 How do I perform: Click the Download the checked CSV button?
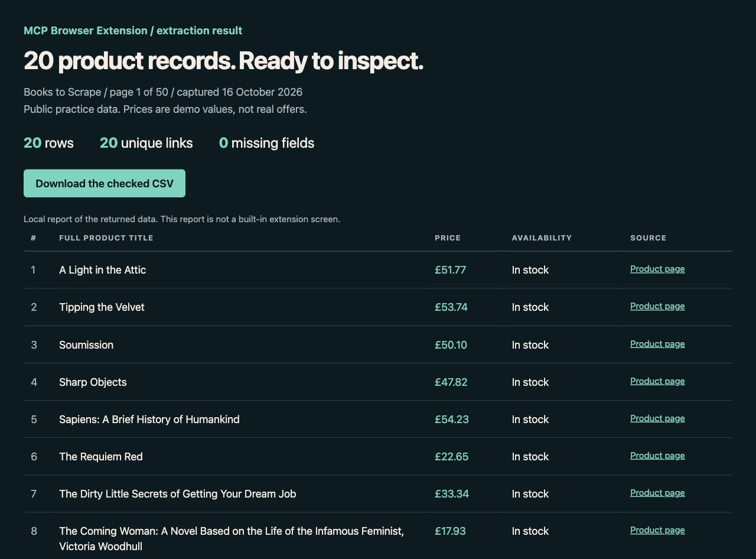[105, 183]
